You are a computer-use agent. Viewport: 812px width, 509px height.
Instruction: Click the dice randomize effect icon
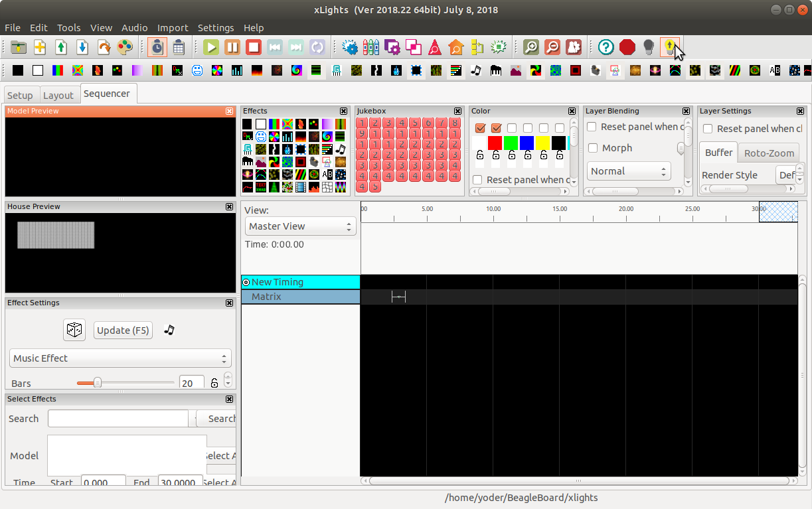pos(74,330)
